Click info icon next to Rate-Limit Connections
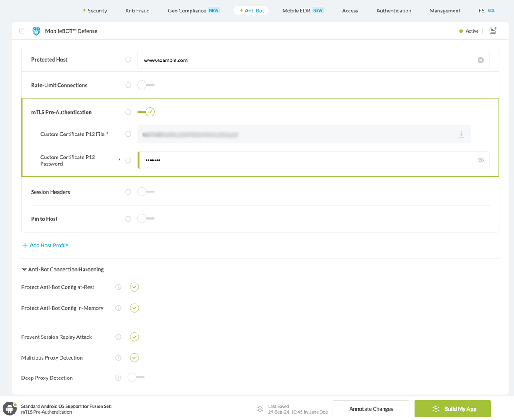 point(128,85)
